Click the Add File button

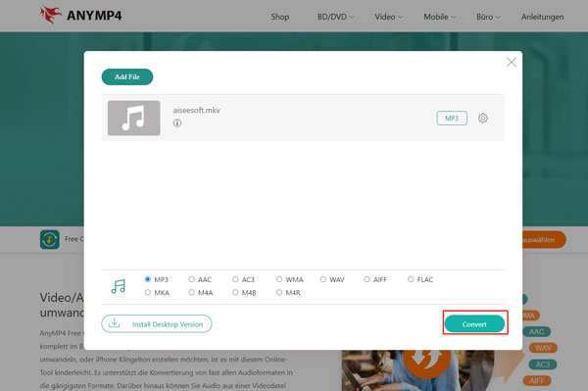coord(127,76)
